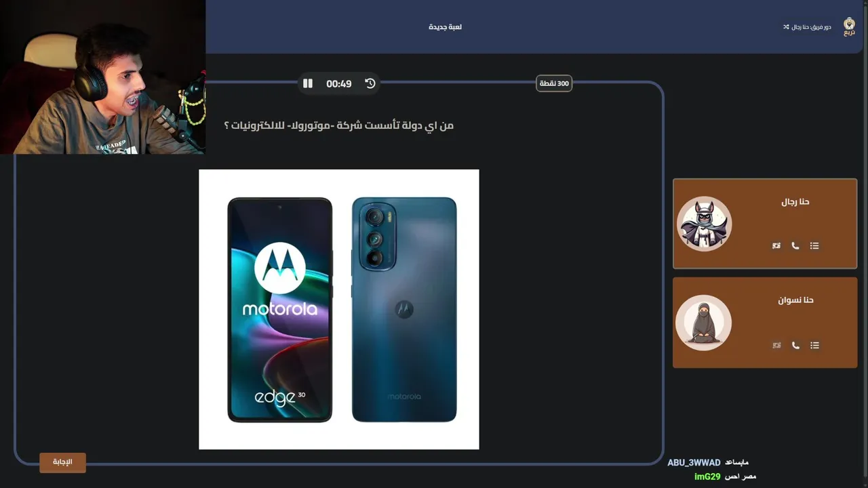Start a new game via لعبة جديدة
This screenshot has height=488, width=868.
coord(445,27)
